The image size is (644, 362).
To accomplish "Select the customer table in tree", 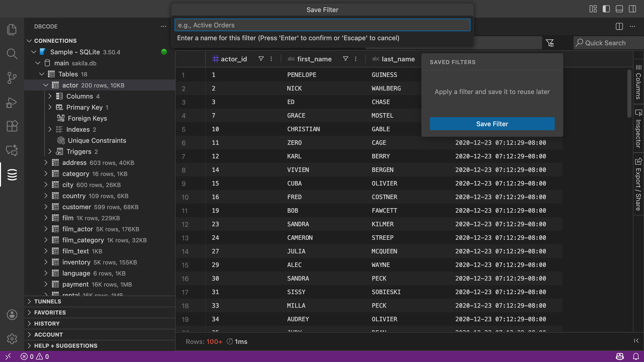I will click(76, 207).
